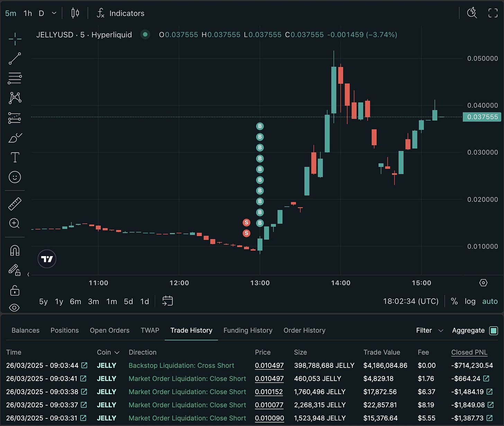This screenshot has width=504, height=426.
Task: Set chart range to 1d
Action: pyautogui.click(x=145, y=301)
